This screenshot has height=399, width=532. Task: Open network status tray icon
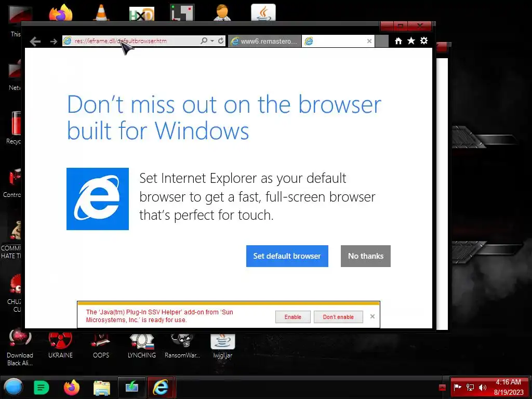point(470,387)
